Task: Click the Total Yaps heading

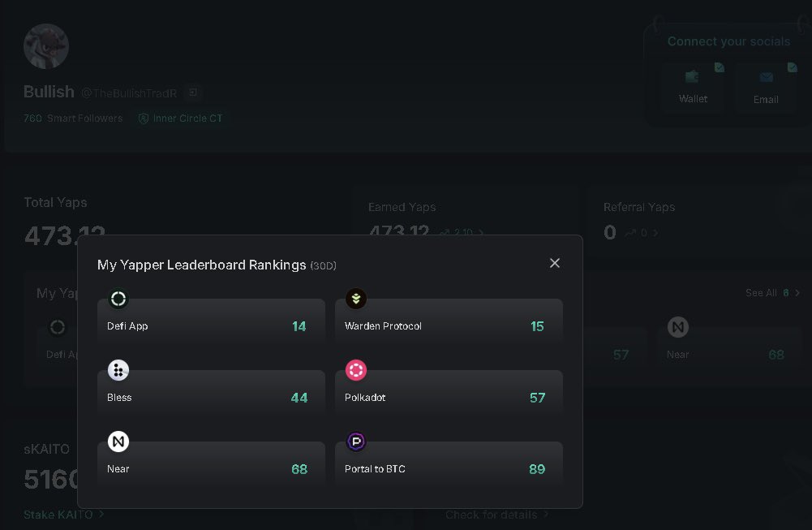Action: tap(55, 203)
